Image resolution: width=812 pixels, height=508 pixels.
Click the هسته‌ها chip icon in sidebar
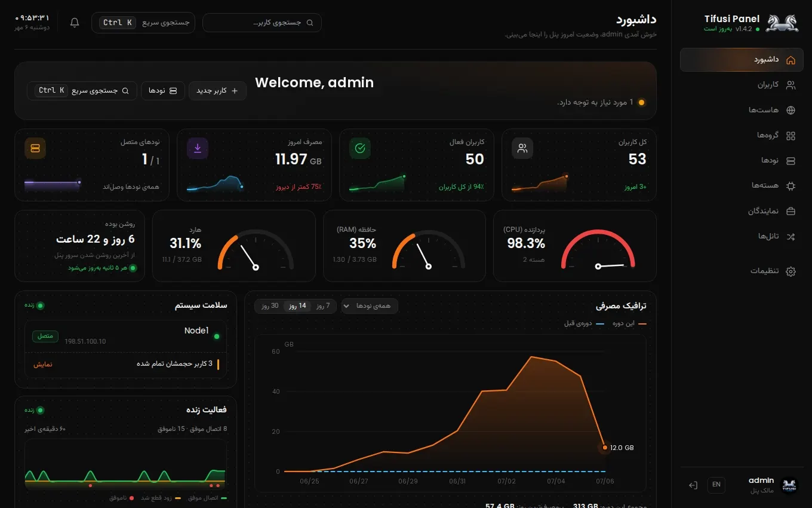click(x=791, y=186)
